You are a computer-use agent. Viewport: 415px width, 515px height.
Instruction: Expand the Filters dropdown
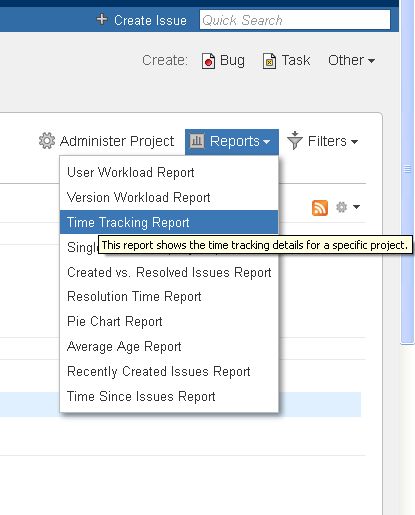coord(333,141)
